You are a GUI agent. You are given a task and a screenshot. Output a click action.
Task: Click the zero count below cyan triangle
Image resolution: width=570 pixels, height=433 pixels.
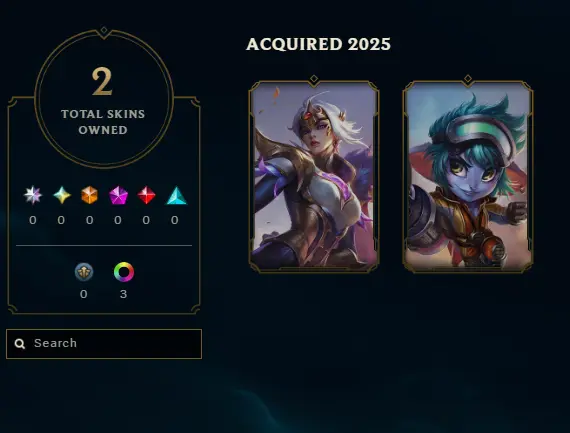pyautogui.click(x=175, y=220)
